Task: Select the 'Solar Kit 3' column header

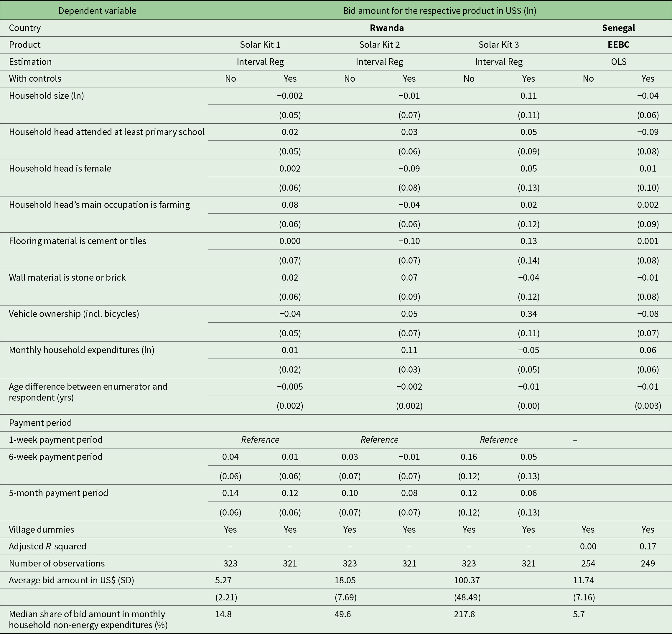Action: click(x=499, y=45)
